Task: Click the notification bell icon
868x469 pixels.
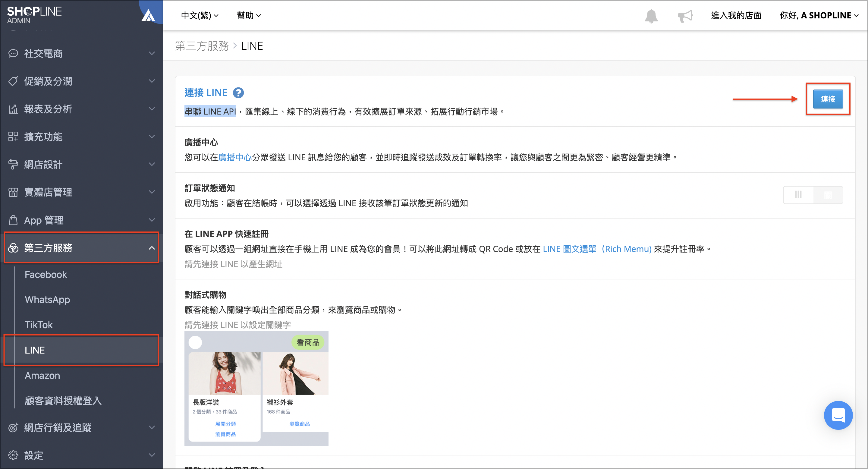Action: coord(651,16)
